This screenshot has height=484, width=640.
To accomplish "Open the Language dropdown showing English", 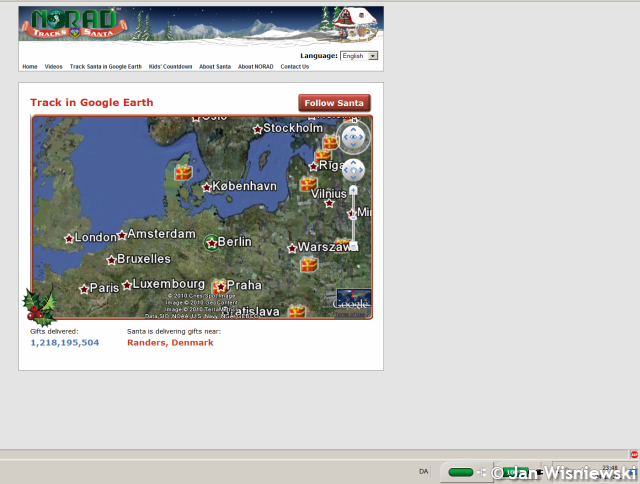I will coord(359,56).
